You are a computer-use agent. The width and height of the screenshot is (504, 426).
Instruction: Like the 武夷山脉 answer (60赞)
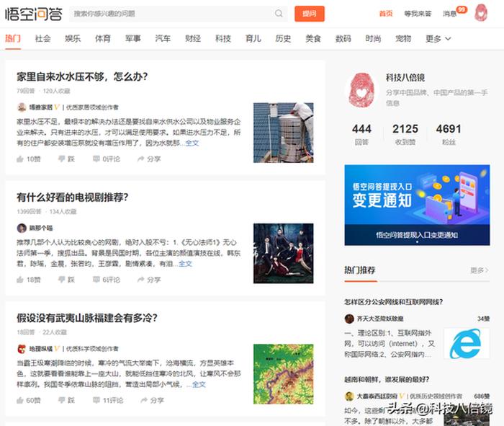tap(29, 400)
